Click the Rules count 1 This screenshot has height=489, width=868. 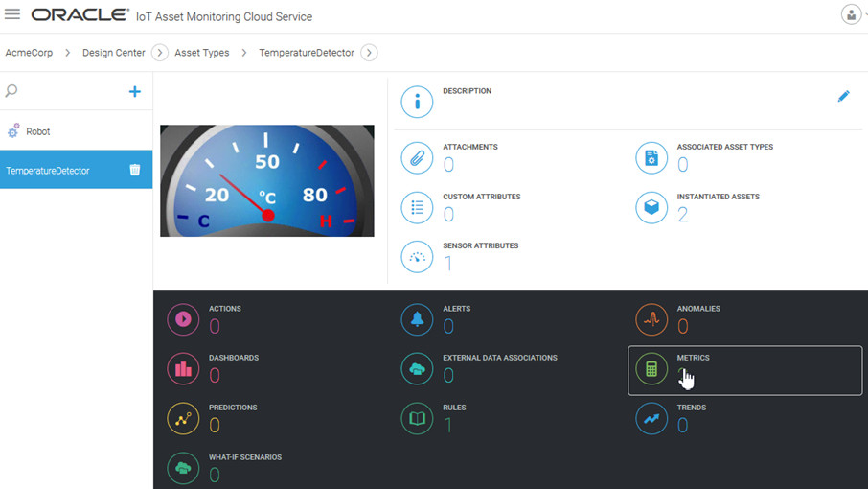point(448,426)
